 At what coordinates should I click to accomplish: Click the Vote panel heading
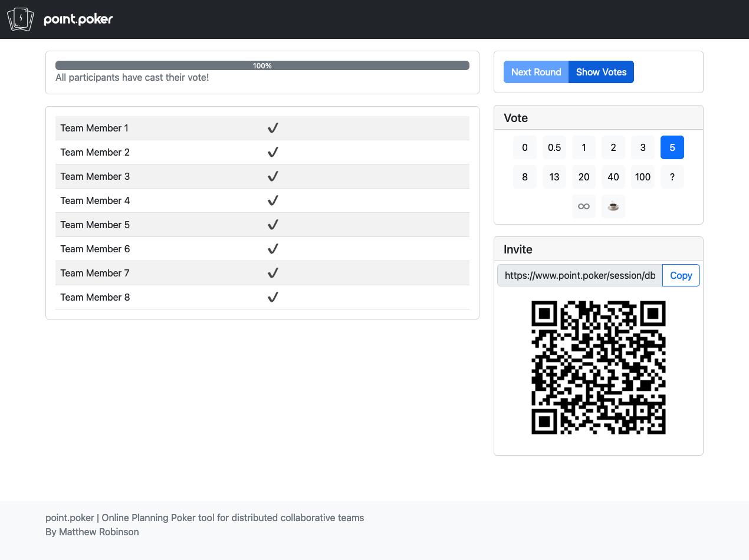point(515,118)
